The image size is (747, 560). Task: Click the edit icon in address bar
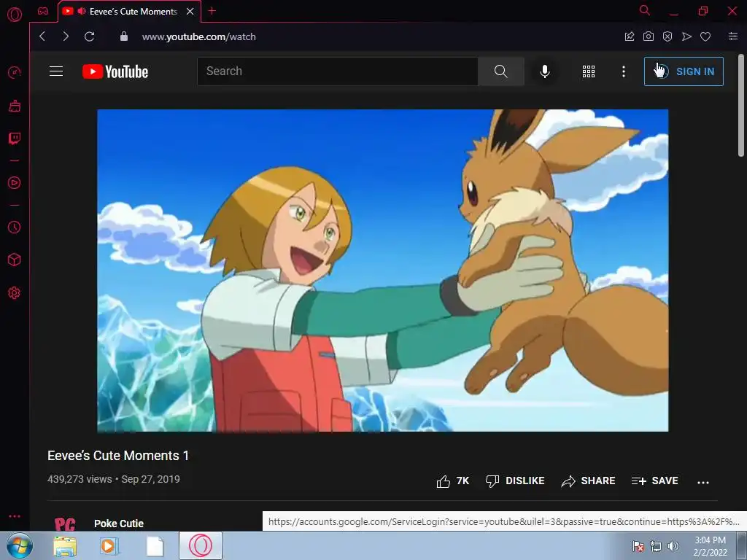coord(630,36)
